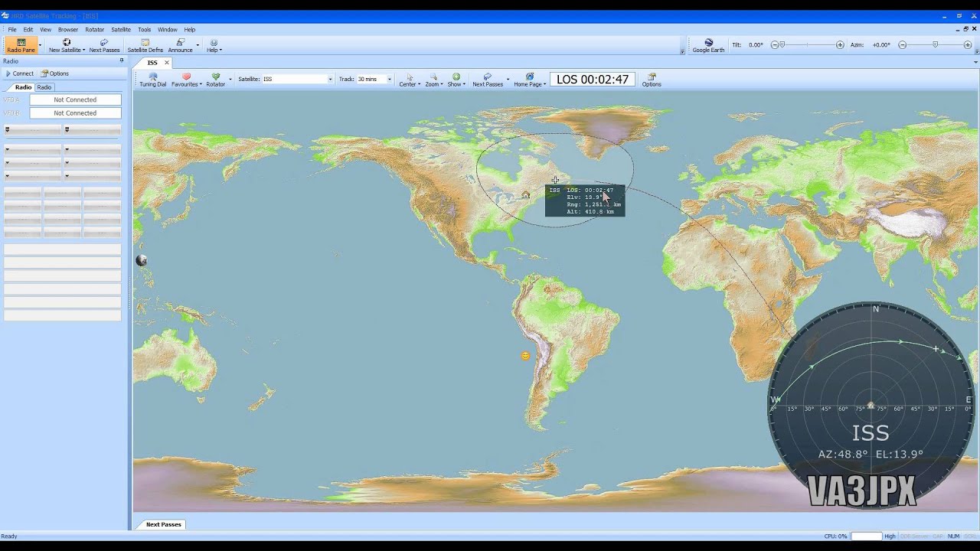The height and width of the screenshot is (551, 980).
Task: Click the LOS 00:02:47 countdown display
Action: (x=593, y=79)
